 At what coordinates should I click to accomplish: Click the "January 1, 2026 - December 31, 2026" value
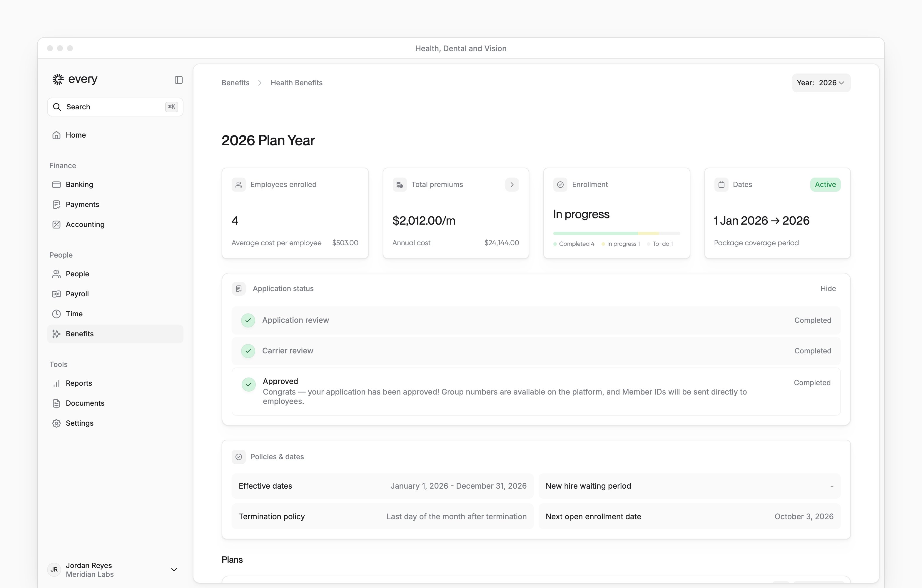coord(458,486)
